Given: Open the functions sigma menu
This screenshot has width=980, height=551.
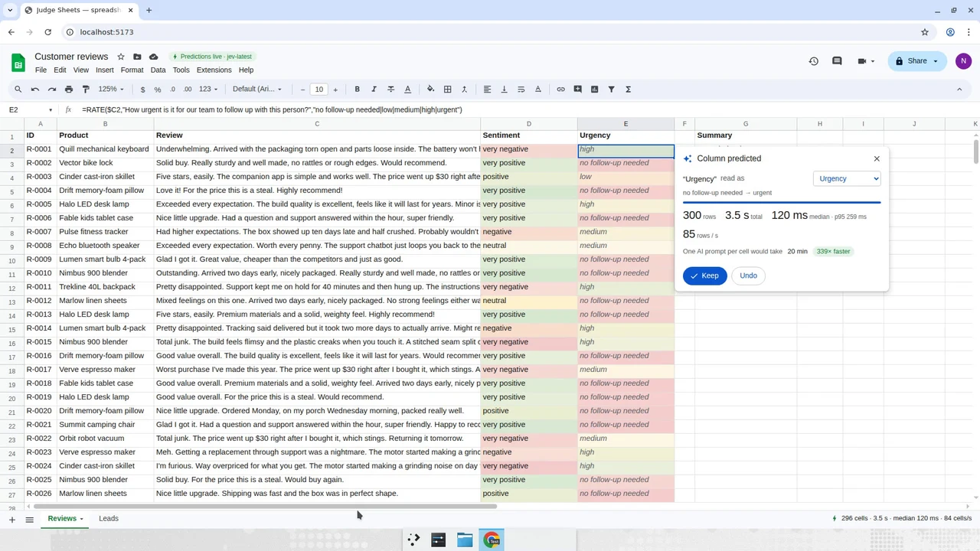Looking at the screenshot, I should (x=628, y=90).
